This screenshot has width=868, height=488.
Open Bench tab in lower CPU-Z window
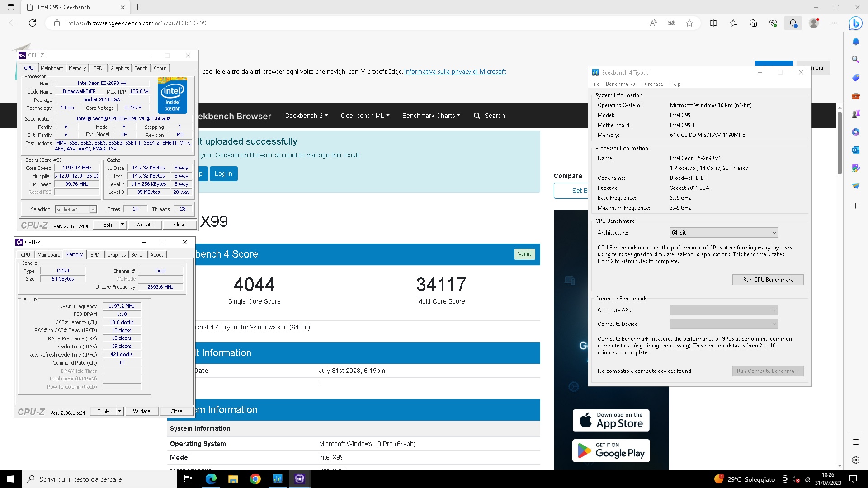[137, 255]
